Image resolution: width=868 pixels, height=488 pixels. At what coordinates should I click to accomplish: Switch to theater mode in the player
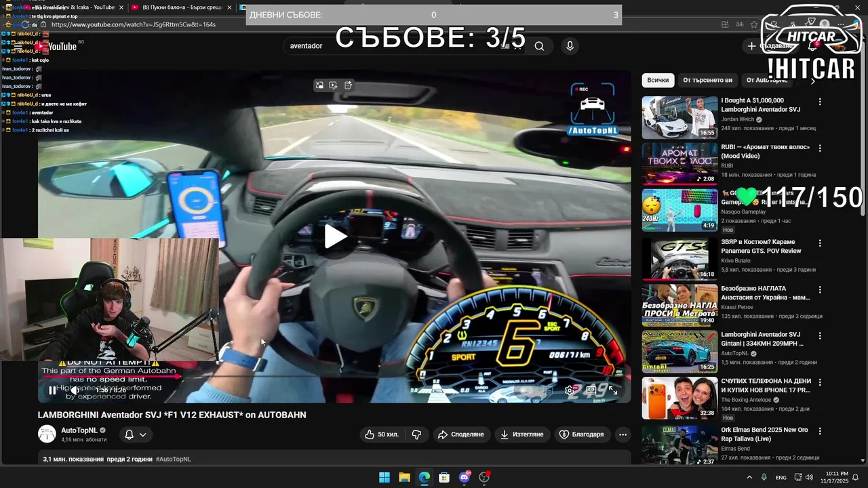click(x=591, y=390)
